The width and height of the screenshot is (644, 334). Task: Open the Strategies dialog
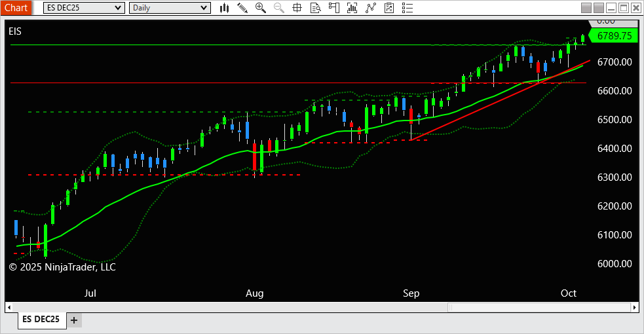(x=389, y=8)
